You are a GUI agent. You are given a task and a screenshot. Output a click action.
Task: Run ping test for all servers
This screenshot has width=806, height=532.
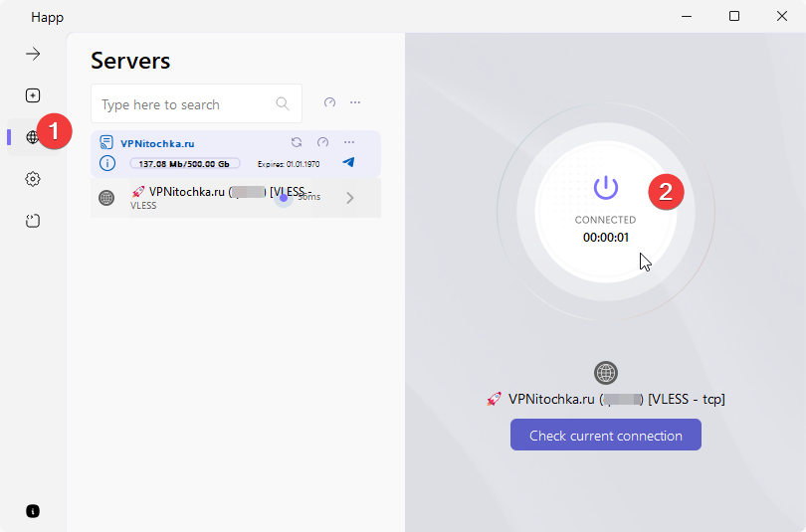coord(330,102)
